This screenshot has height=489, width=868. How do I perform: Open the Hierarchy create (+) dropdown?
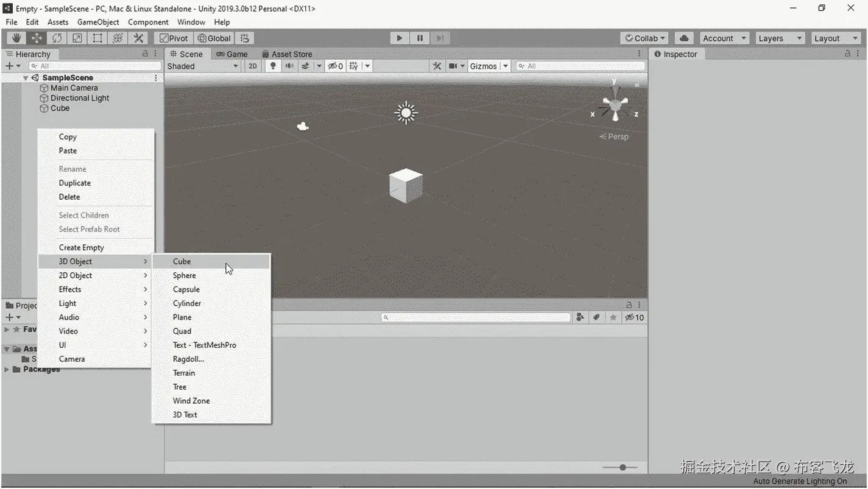point(13,66)
